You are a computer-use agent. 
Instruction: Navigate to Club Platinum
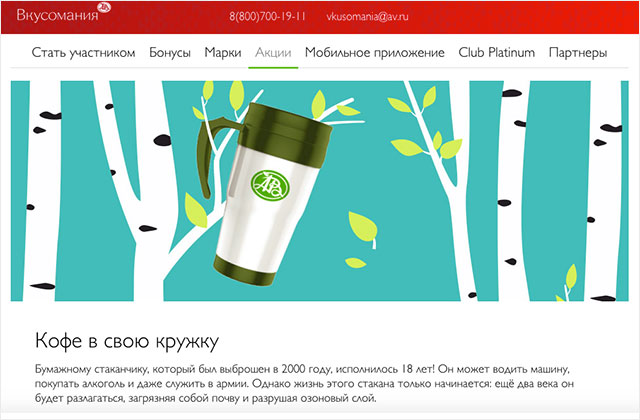[496, 53]
